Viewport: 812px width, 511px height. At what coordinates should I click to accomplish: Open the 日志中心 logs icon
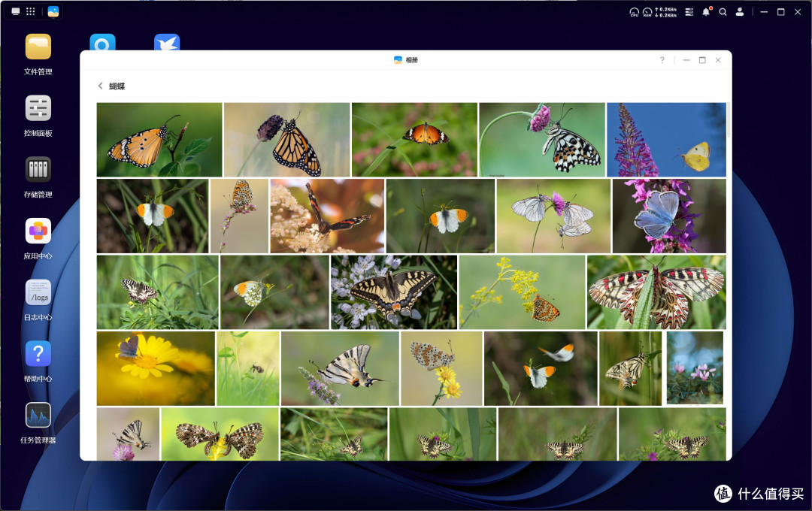(x=38, y=292)
